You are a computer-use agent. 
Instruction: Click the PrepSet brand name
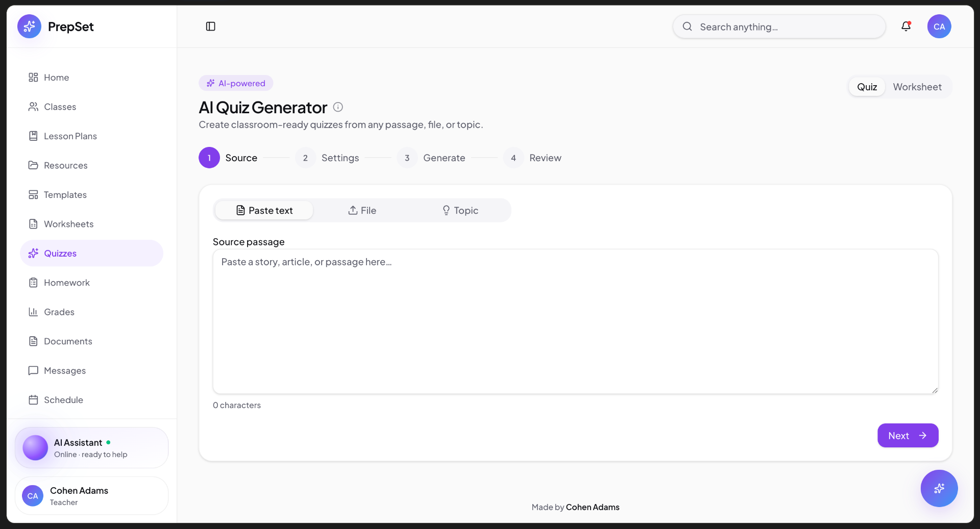pos(71,27)
